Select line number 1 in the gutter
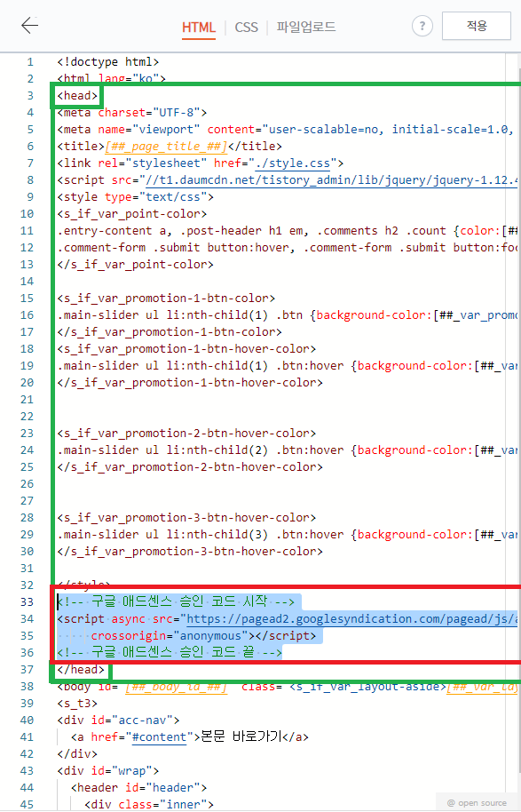The width and height of the screenshot is (521, 812). pos(30,62)
